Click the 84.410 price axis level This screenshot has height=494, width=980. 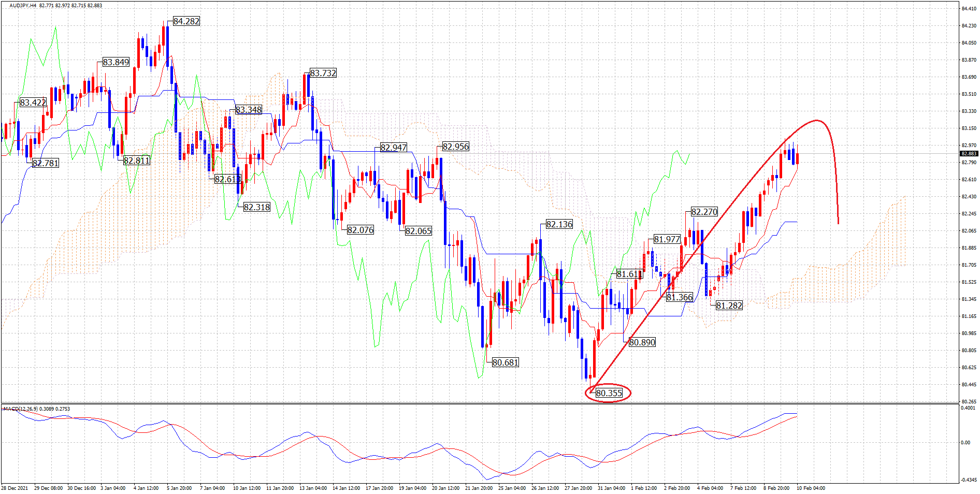(x=969, y=9)
